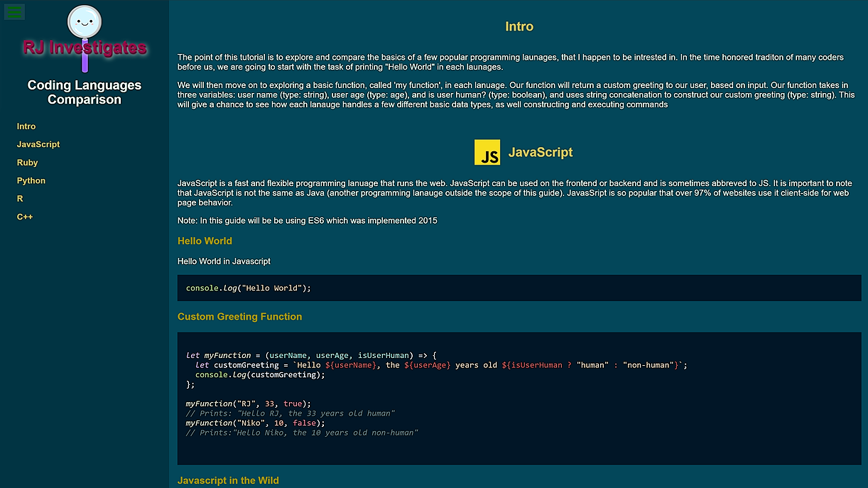Click the console.log("Hello World") code block
This screenshot has height=488, width=868.
click(x=519, y=288)
